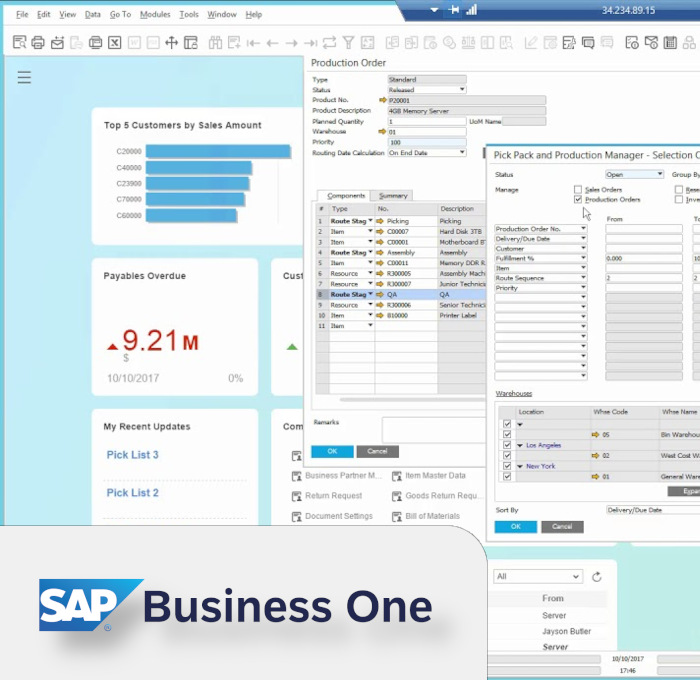Click link arrow next to Product No. P20001
This screenshot has height=680, width=700.
[382, 100]
